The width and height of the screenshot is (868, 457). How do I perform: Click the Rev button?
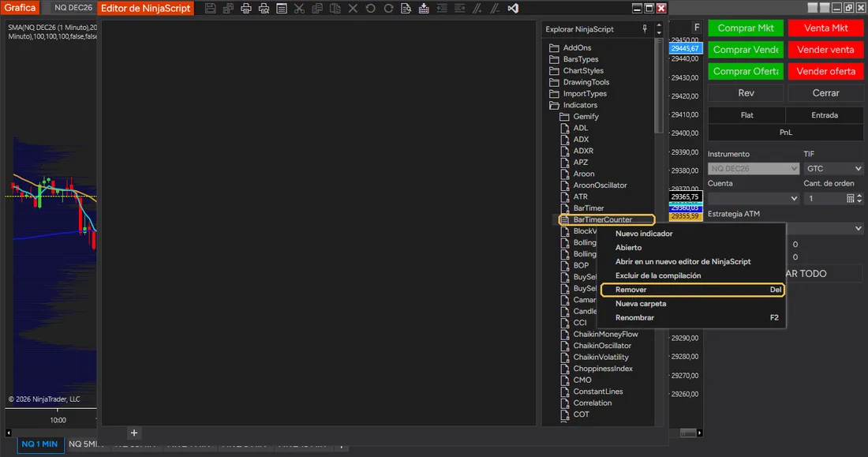(746, 93)
